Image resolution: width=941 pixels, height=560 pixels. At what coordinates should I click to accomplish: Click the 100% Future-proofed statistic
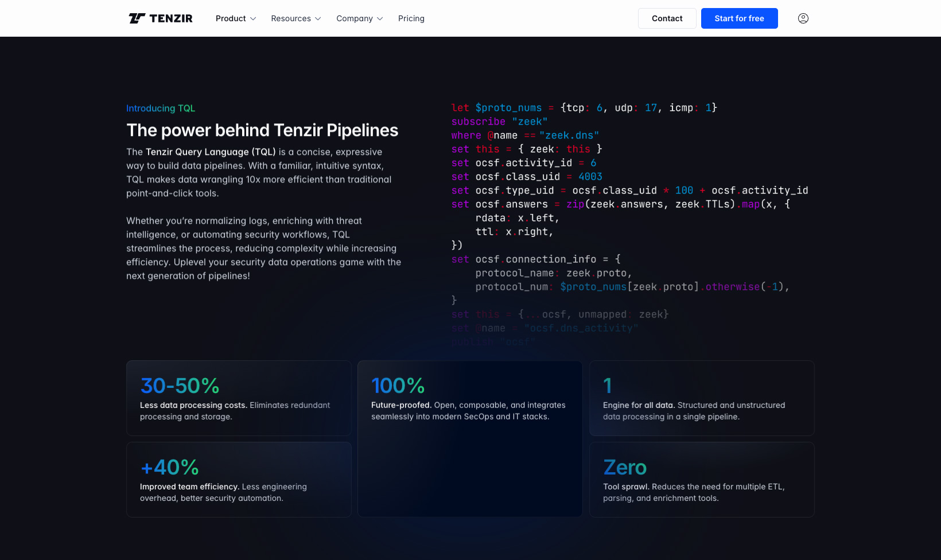click(398, 386)
